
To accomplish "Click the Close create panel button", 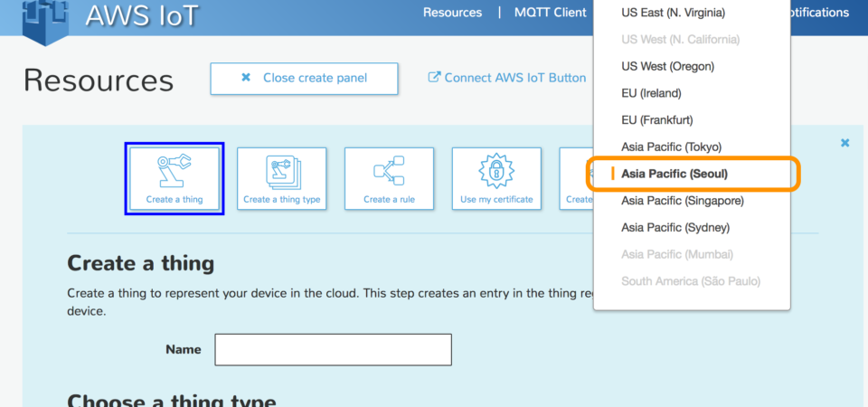I will coord(304,78).
